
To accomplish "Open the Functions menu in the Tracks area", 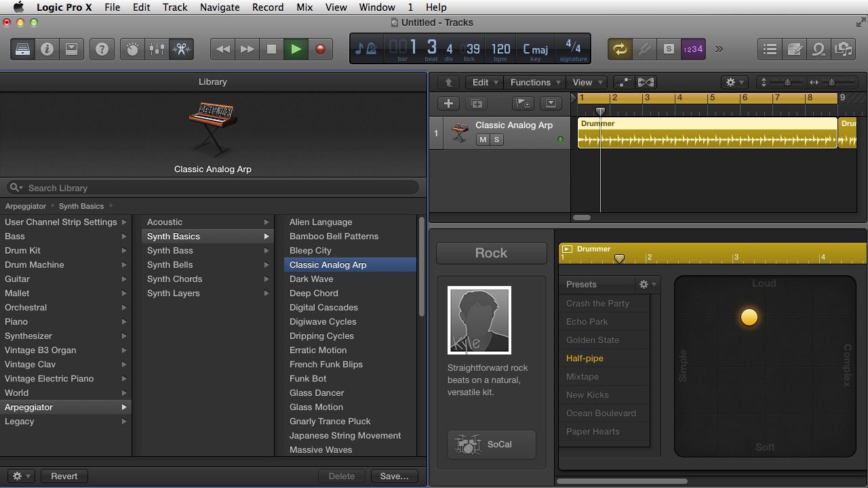I will 535,82.
